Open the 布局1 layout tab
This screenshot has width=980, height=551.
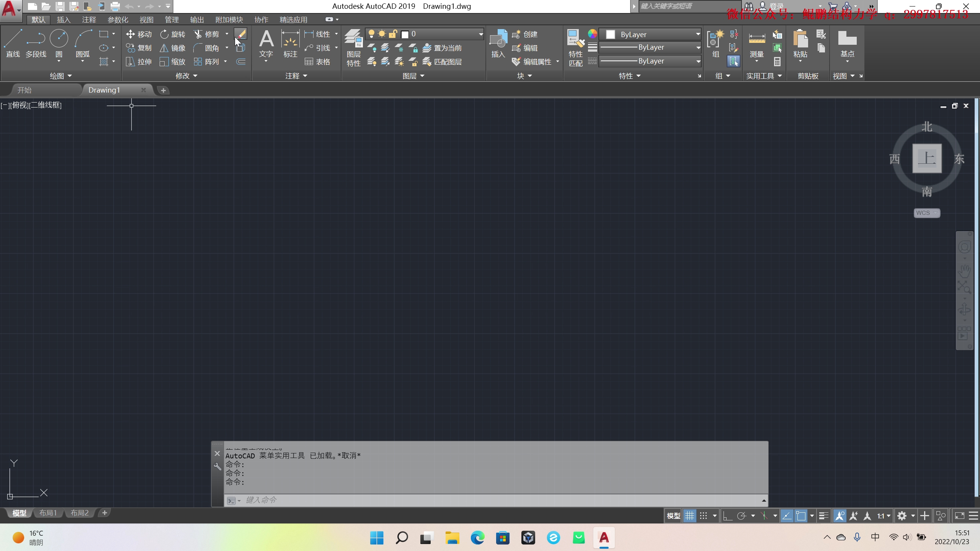click(x=48, y=513)
